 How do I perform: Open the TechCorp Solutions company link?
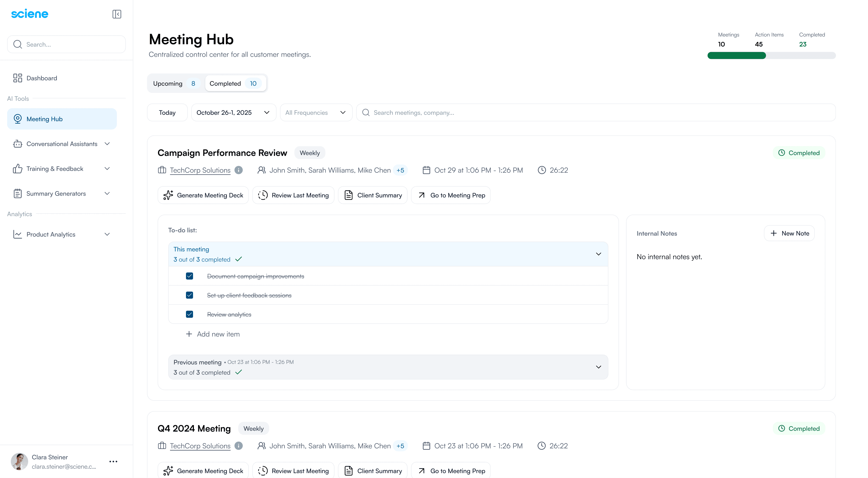[x=200, y=170]
